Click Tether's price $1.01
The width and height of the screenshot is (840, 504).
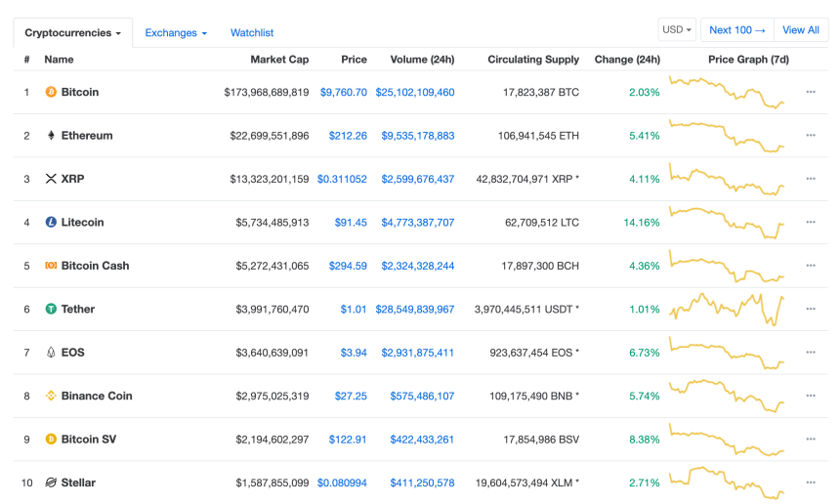(x=354, y=309)
